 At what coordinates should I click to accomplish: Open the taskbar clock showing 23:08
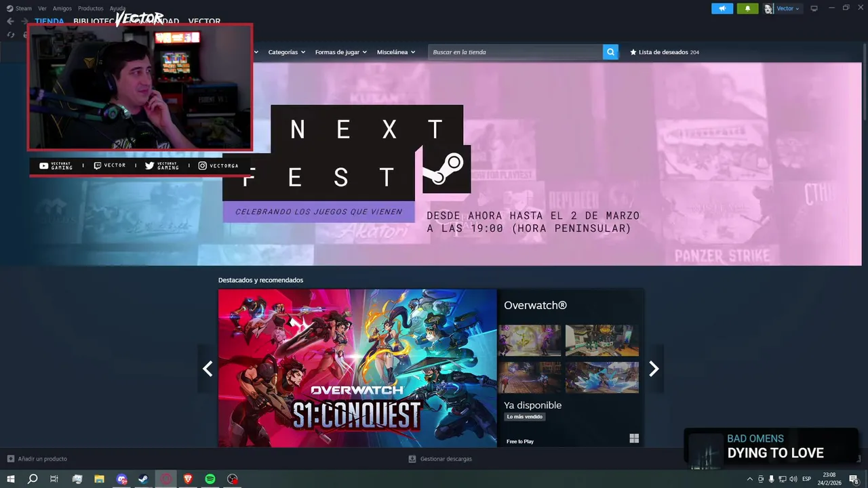(x=829, y=479)
